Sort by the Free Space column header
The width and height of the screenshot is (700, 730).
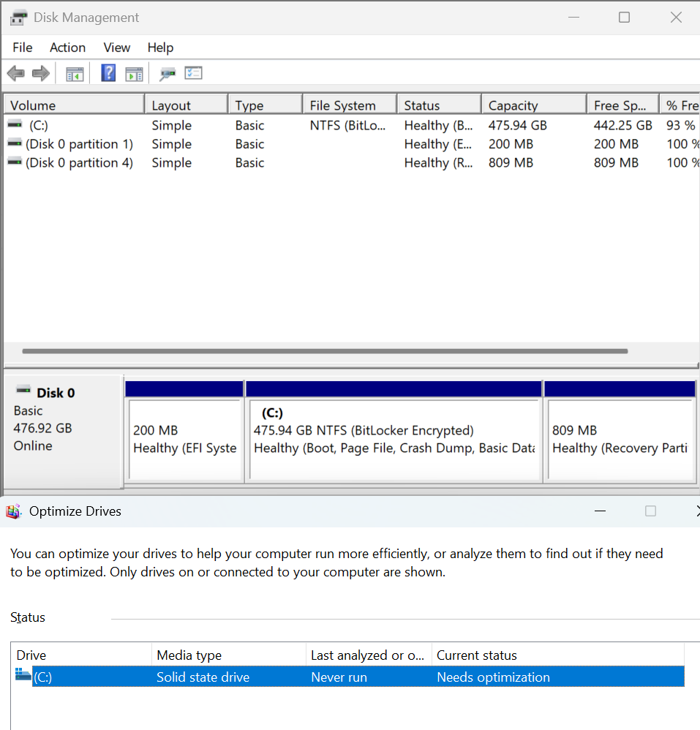coord(623,105)
